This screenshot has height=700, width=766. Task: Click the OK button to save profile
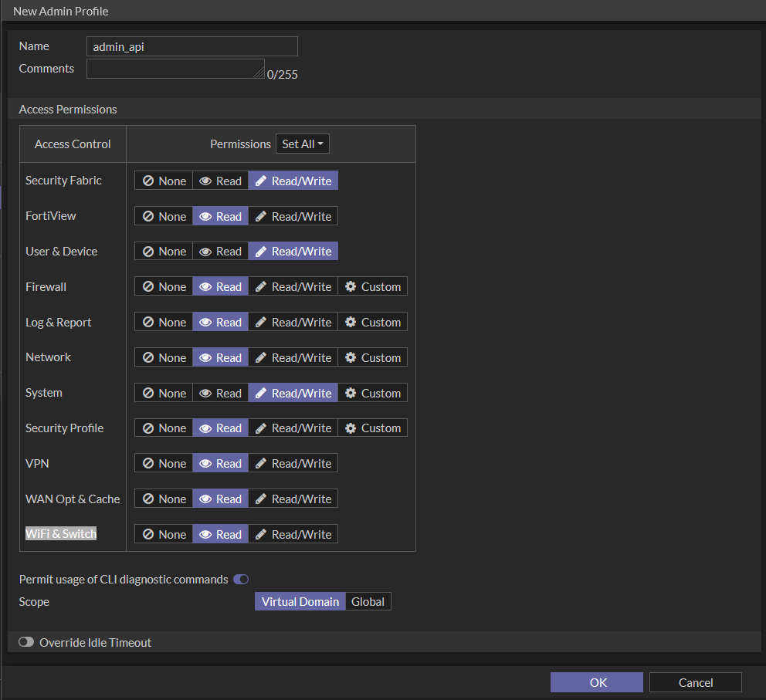pos(596,682)
